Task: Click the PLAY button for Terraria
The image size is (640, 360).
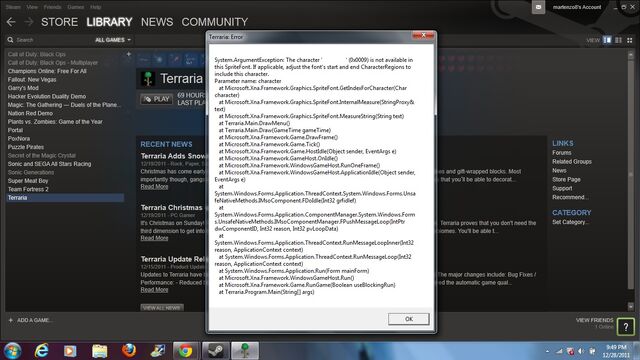Action: click(156, 99)
